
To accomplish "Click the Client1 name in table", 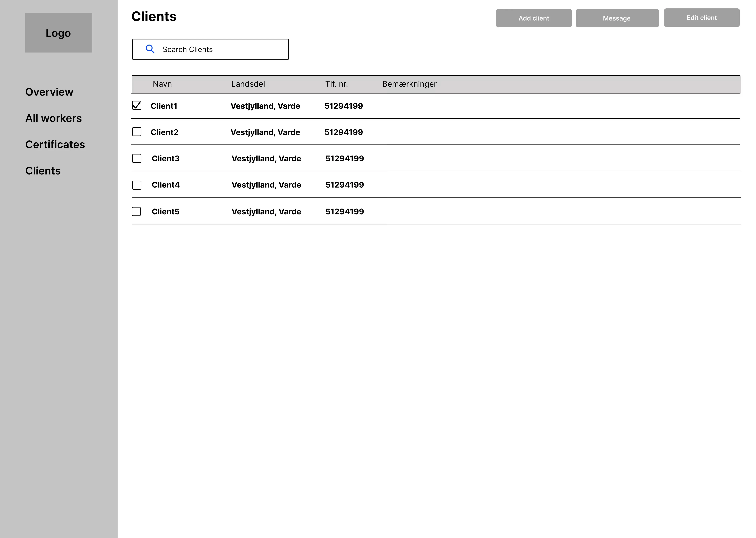I will [164, 106].
